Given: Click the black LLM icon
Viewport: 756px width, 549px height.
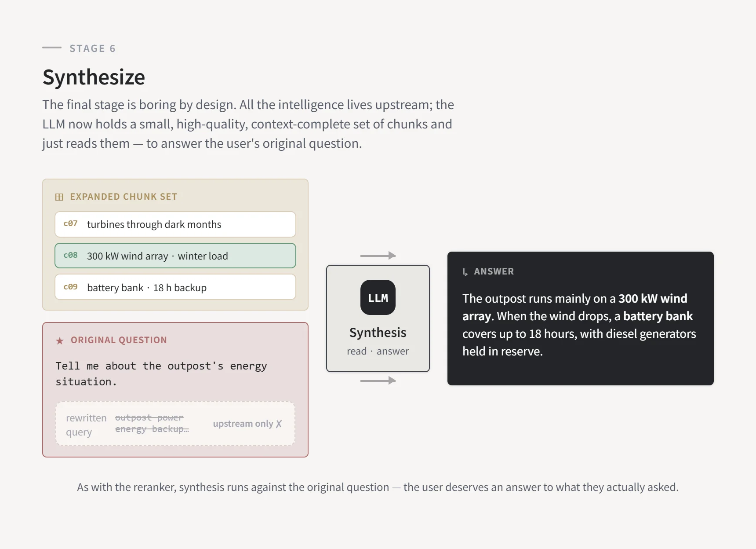Looking at the screenshot, I should click(x=378, y=297).
